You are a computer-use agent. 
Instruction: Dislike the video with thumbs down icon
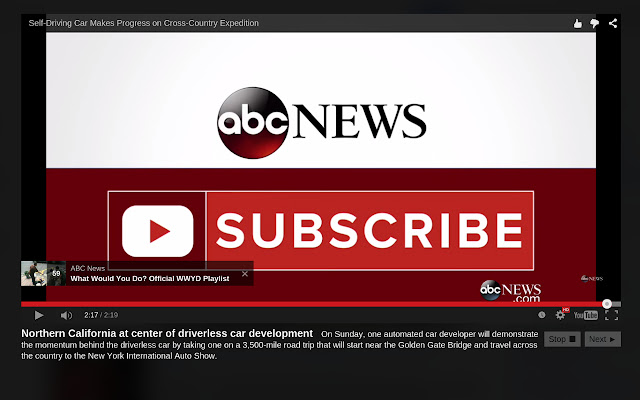(595, 24)
